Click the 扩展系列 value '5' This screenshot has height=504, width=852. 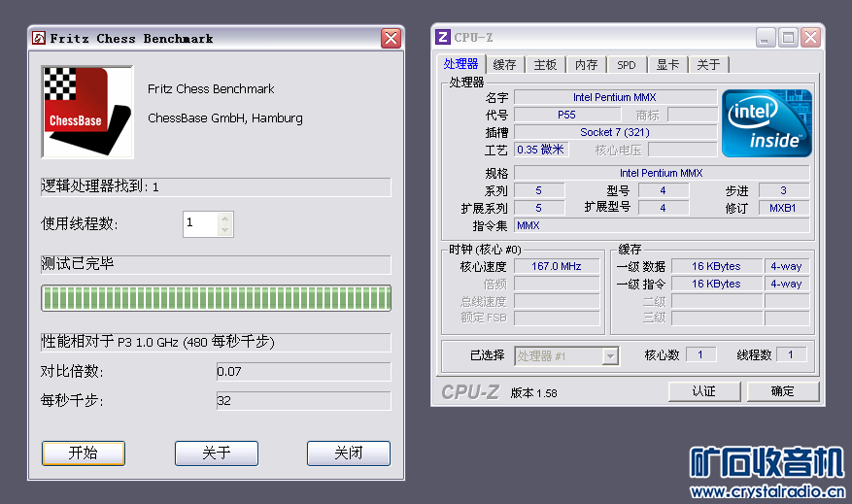click(x=539, y=208)
